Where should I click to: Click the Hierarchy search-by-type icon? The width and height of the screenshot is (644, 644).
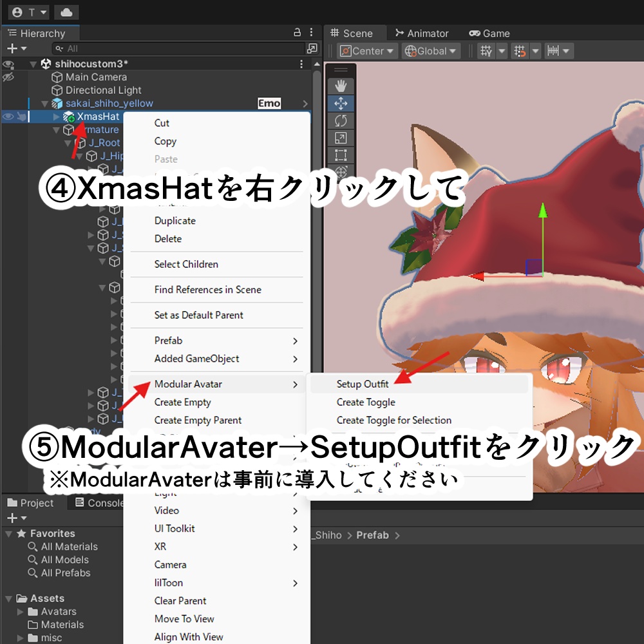(312, 48)
